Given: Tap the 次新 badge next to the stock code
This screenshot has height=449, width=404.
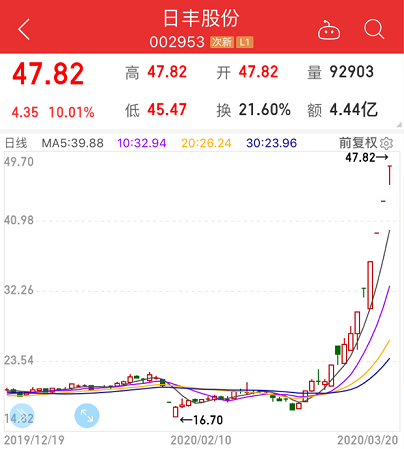Looking at the screenshot, I should click(222, 42).
